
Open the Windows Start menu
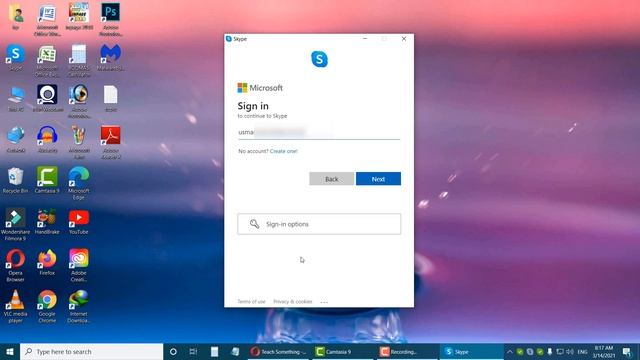click(10, 351)
